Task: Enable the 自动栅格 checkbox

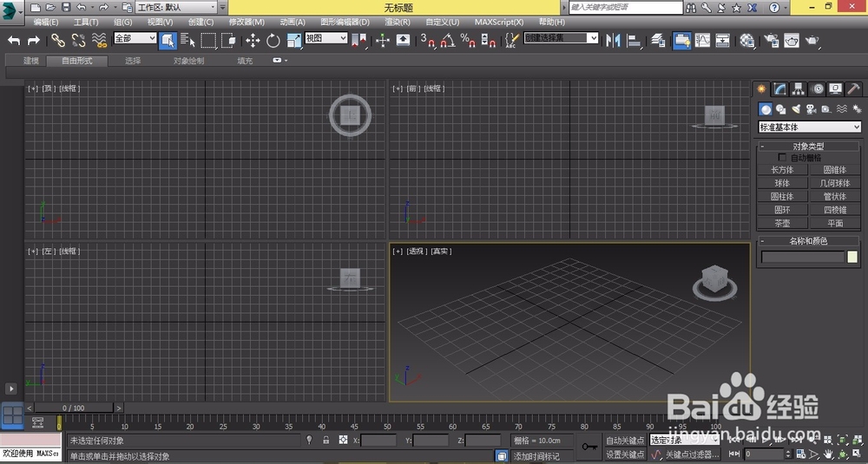Action: point(782,158)
